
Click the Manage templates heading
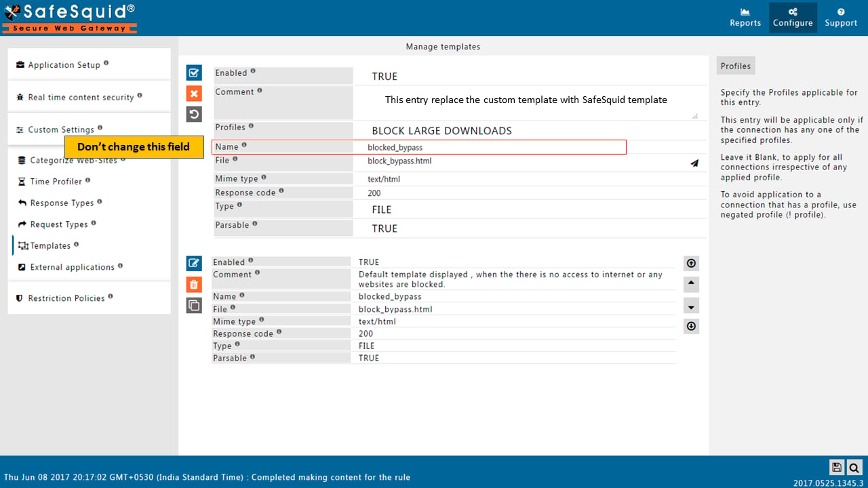coord(443,47)
